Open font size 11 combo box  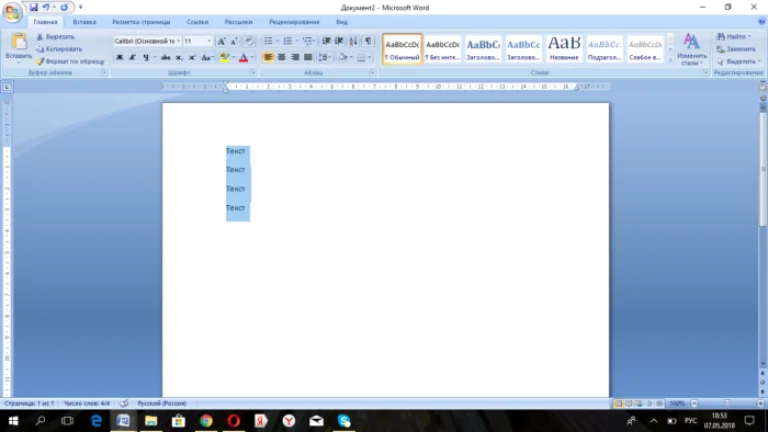tap(197, 41)
